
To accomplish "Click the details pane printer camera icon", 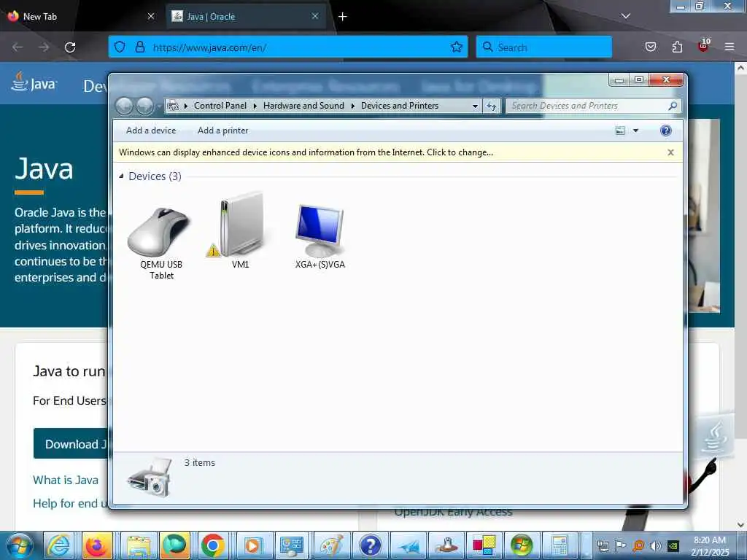I will (x=150, y=478).
